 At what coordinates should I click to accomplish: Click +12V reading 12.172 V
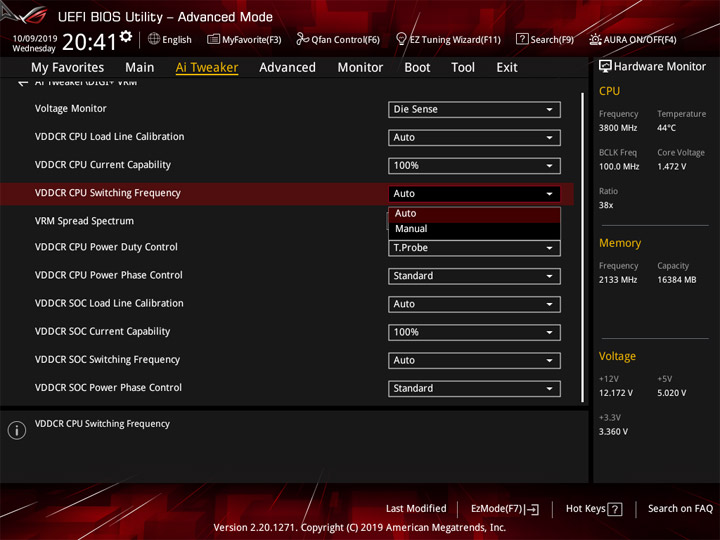(616, 394)
